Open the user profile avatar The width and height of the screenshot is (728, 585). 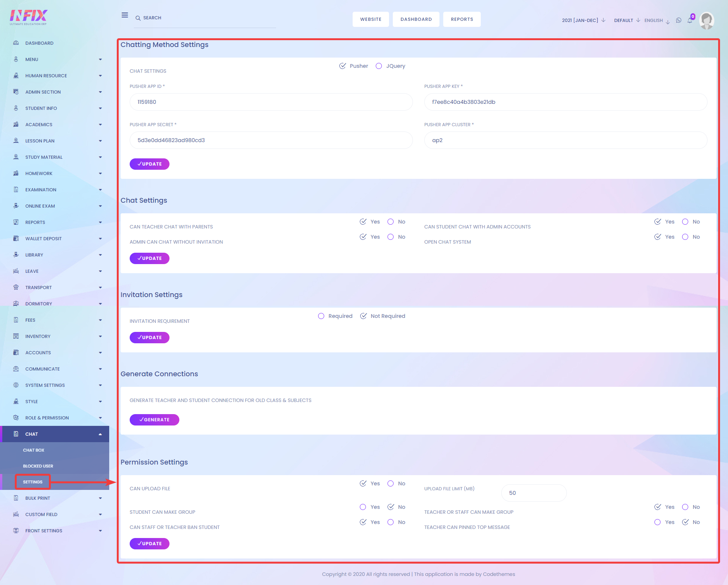(x=707, y=20)
